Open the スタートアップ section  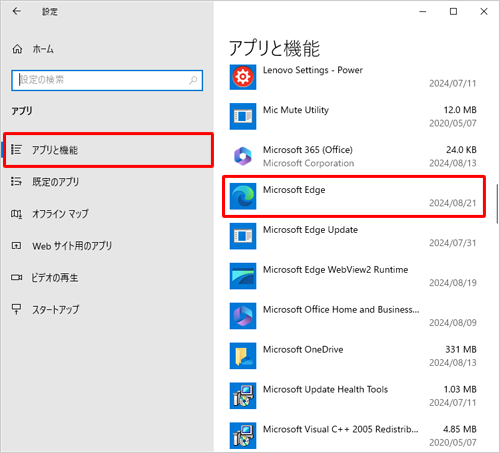coord(107,309)
